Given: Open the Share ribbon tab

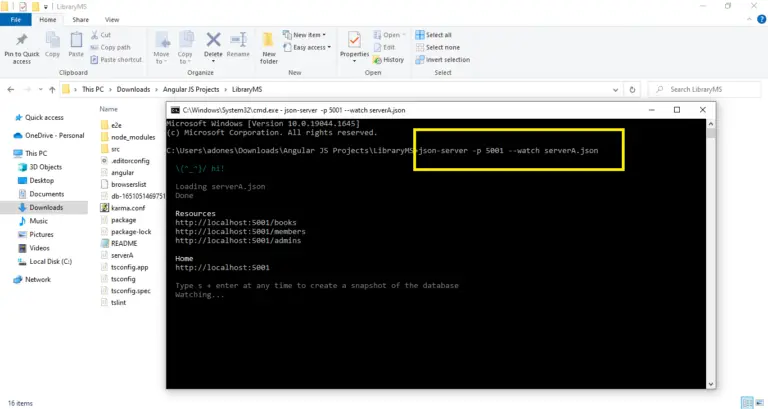Looking at the screenshot, I should pyautogui.click(x=80, y=19).
